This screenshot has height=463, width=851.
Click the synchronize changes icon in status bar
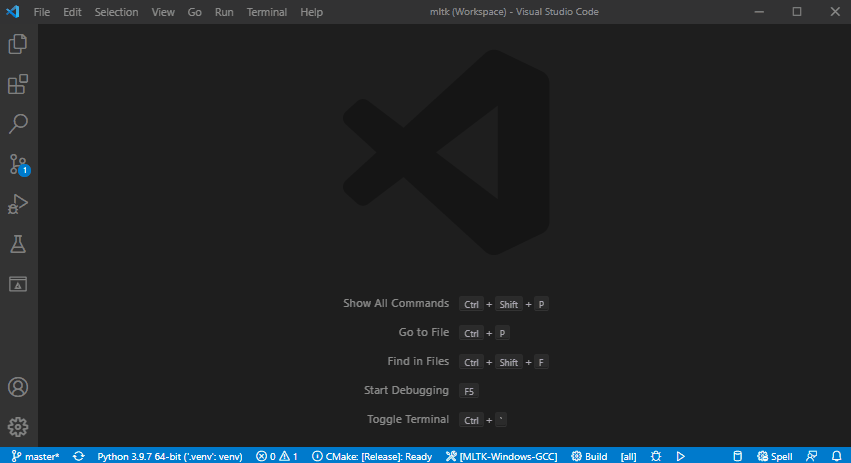[78, 456]
